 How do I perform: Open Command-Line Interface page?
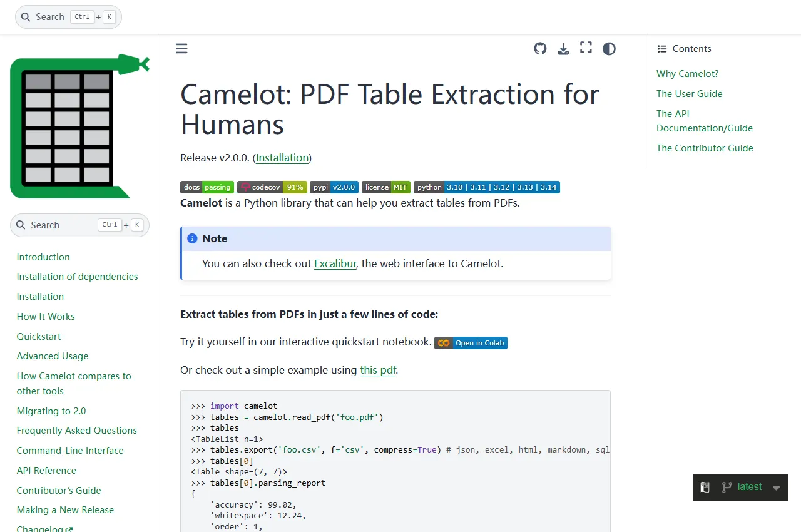(x=70, y=451)
